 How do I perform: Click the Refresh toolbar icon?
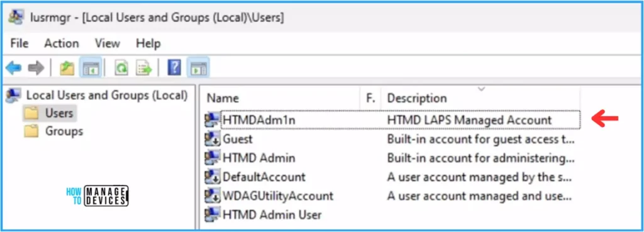(121, 68)
